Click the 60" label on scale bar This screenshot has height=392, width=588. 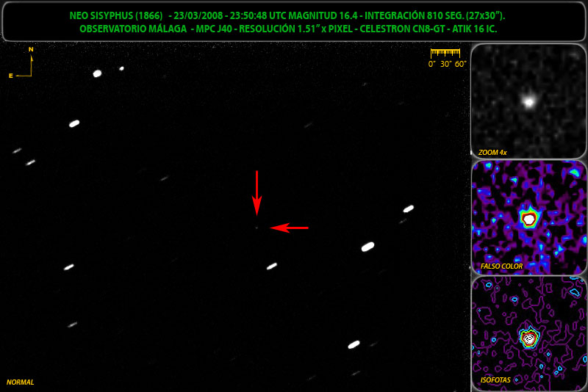(x=460, y=64)
